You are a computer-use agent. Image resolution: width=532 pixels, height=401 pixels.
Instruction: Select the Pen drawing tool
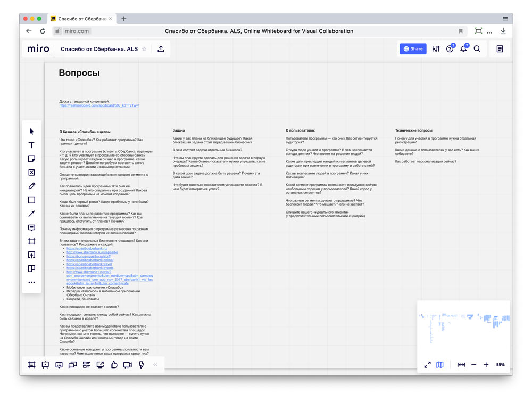click(31, 186)
